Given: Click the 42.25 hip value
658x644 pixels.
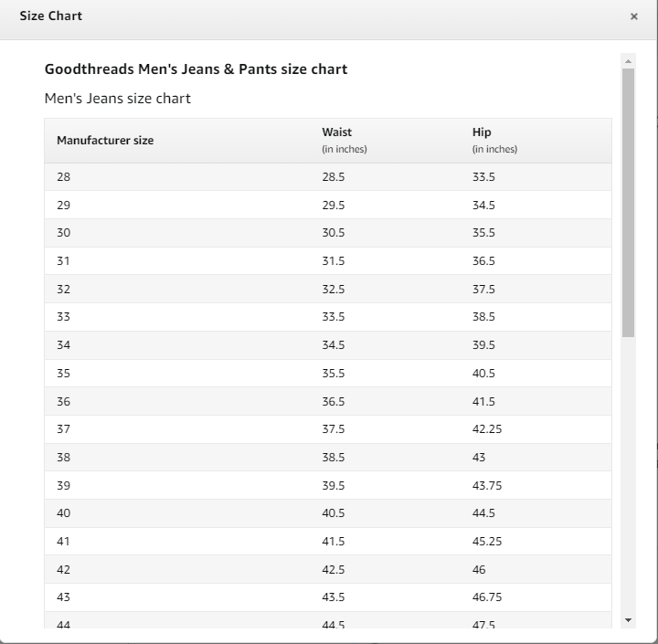Looking at the screenshot, I should [x=486, y=429].
